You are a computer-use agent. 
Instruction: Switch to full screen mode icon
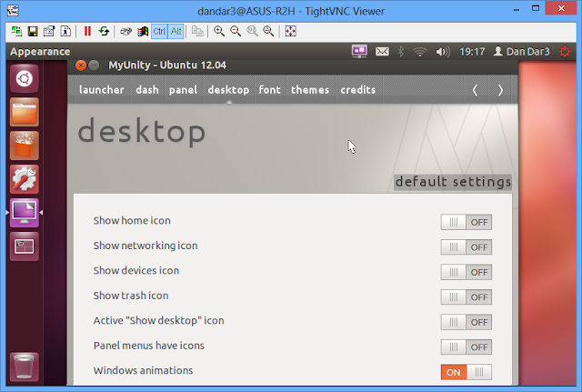pyautogui.click(x=290, y=32)
